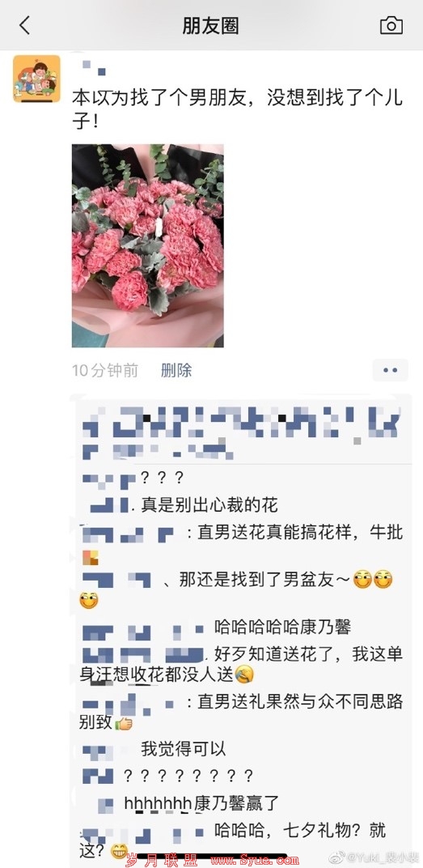Open the poster's avatar profile picture
423x868 pixels.
tap(36, 79)
